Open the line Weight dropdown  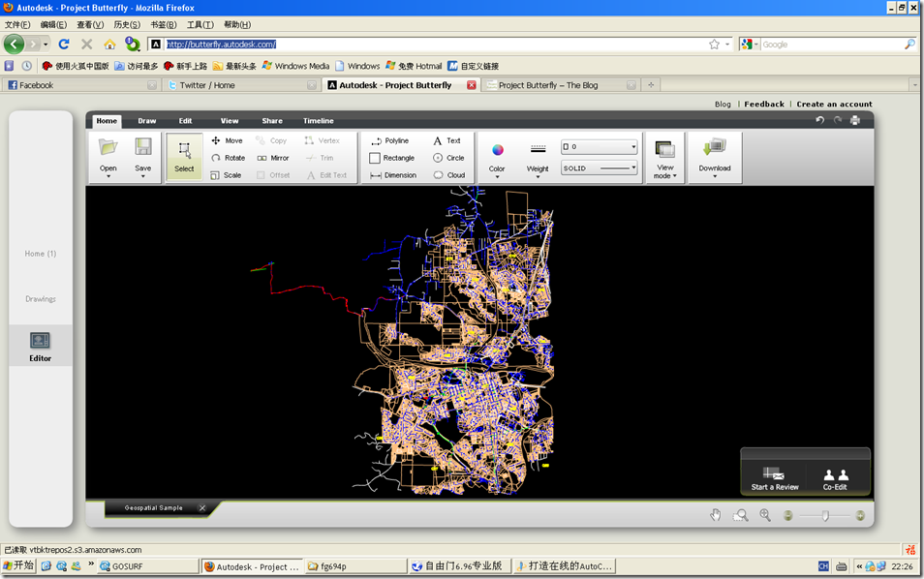pyautogui.click(x=538, y=158)
